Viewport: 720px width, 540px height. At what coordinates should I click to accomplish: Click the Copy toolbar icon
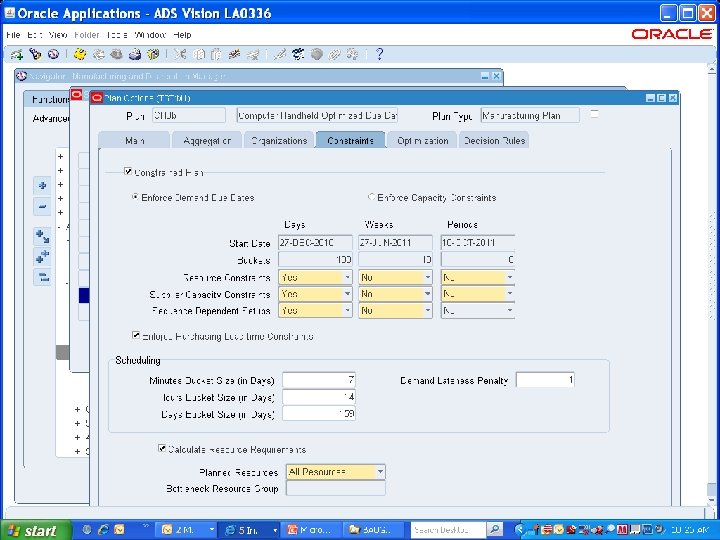pos(198,55)
